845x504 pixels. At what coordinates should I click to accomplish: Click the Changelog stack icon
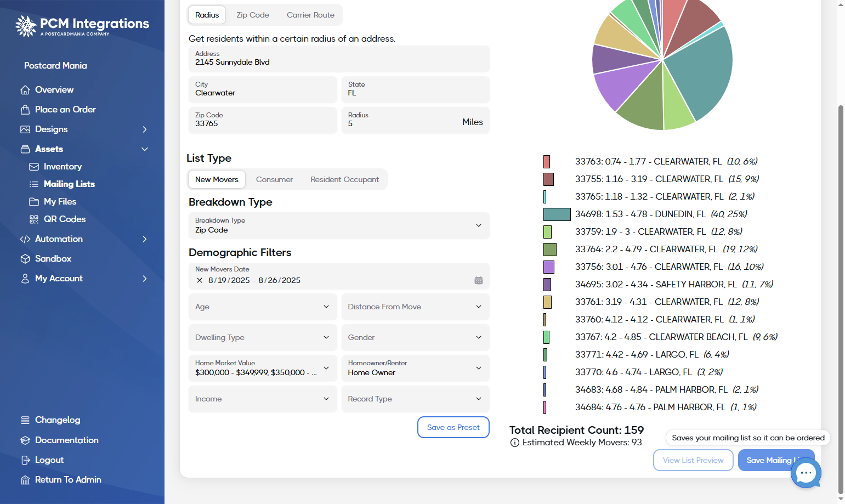[25, 420]
